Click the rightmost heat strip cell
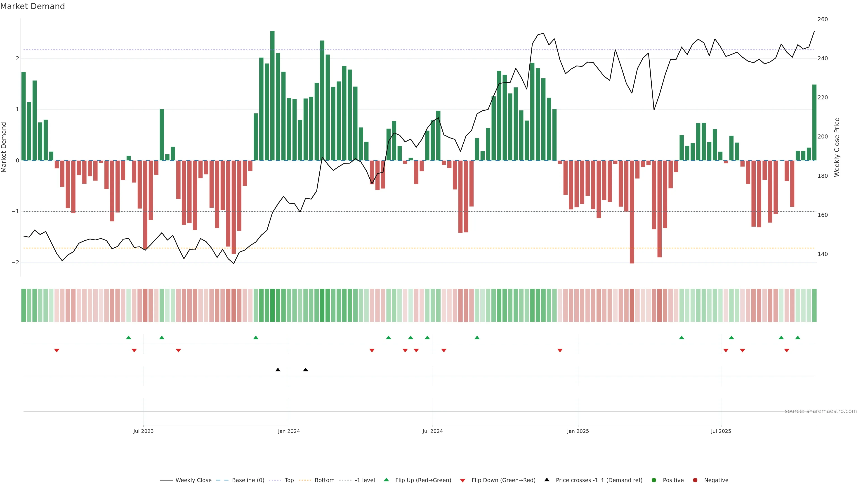868x488 pixels. (814, 305)
